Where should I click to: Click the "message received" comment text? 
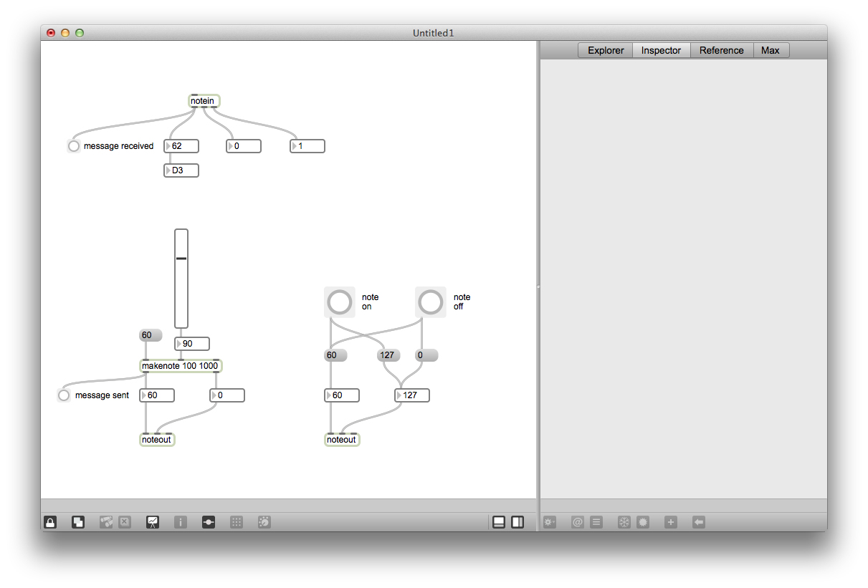[x=118, y=146]
